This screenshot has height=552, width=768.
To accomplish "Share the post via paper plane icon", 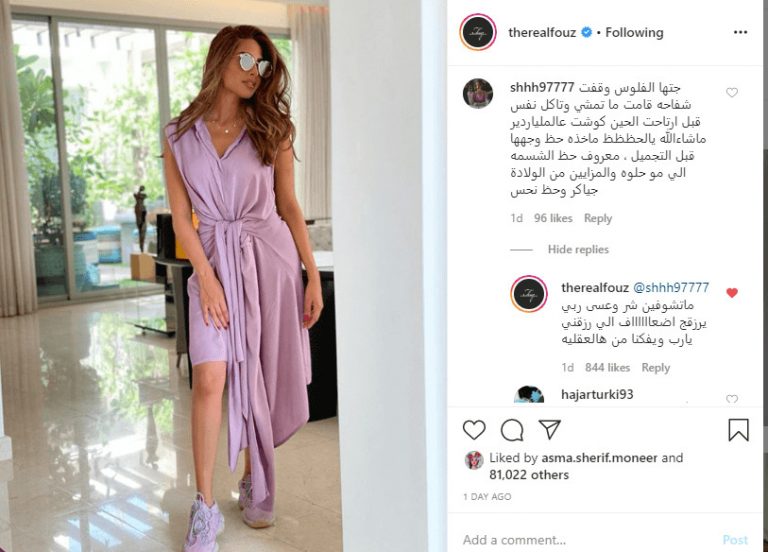I will pyautogui.click(x=550, y=429).
